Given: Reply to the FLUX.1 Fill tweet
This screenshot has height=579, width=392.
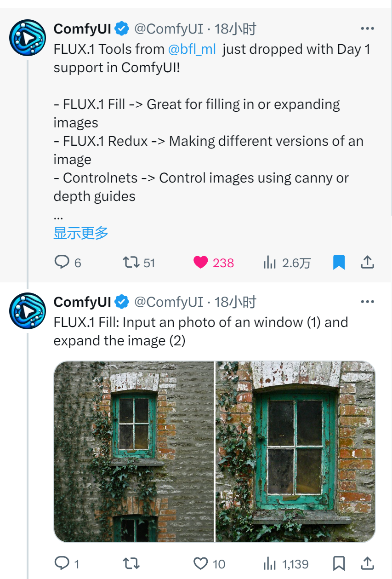Looking at the screenshot, I should click(x=62, y=563).
